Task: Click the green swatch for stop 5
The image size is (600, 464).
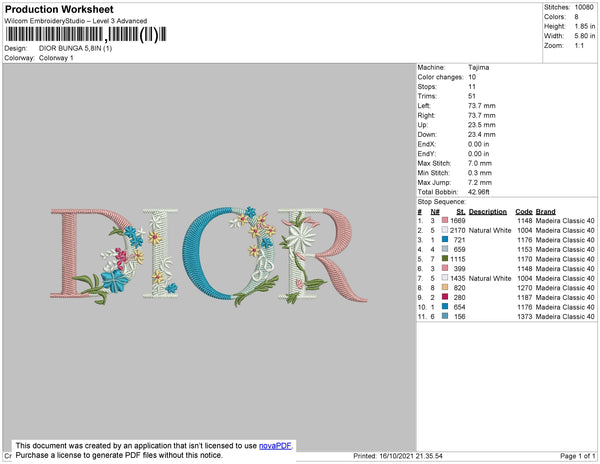Action: click(x=445, y=259)
